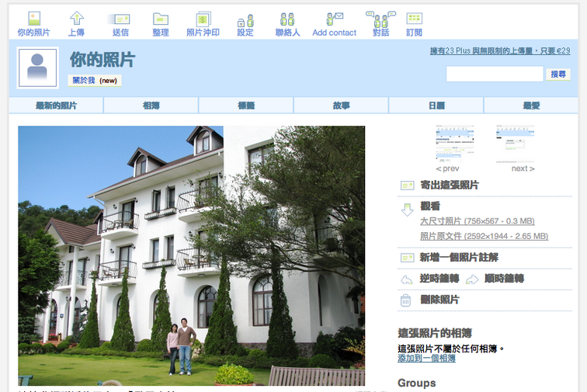Click the counter-clockwise rotate arrow icon

[407, 279]
